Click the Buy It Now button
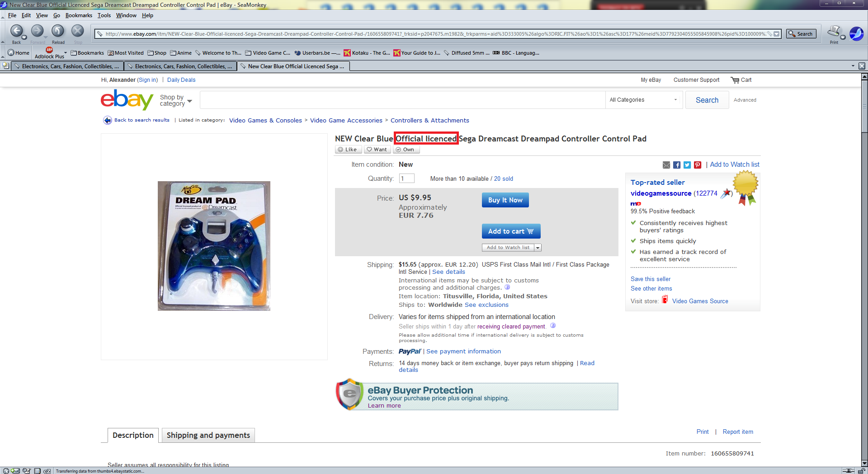The width and height of the screenshot is (868, 474). click(x=505, y=200)
